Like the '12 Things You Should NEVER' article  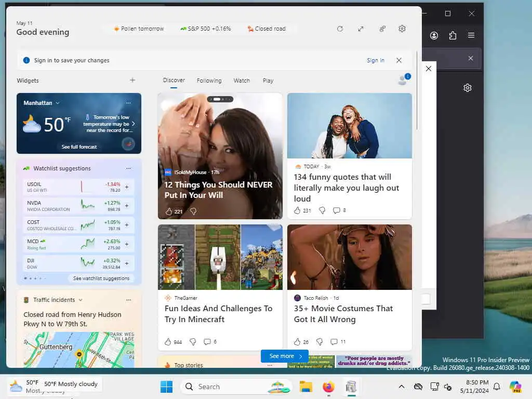pos(169,211)
